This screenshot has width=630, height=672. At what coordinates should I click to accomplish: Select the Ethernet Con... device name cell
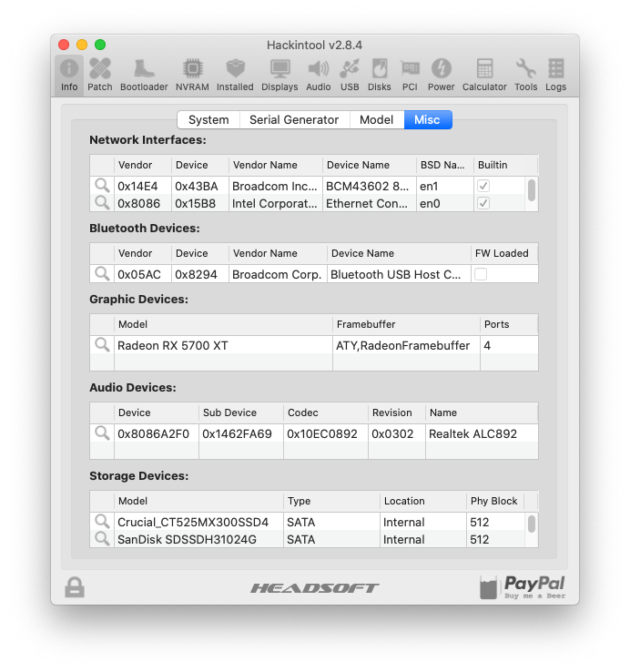(x=370, y=203)
